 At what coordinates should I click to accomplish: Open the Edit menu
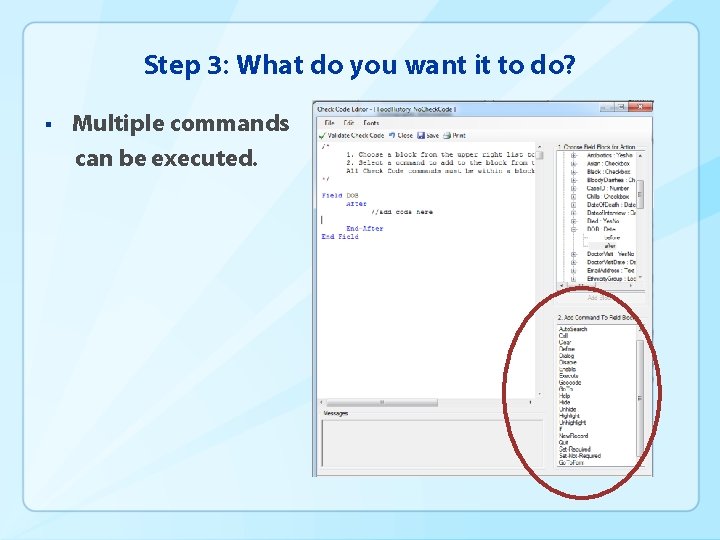(x=349, y=123)
